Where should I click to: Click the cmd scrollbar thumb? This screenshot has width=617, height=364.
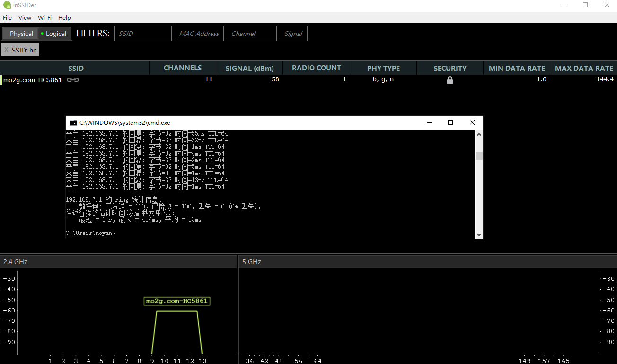[x=479, y=156]
